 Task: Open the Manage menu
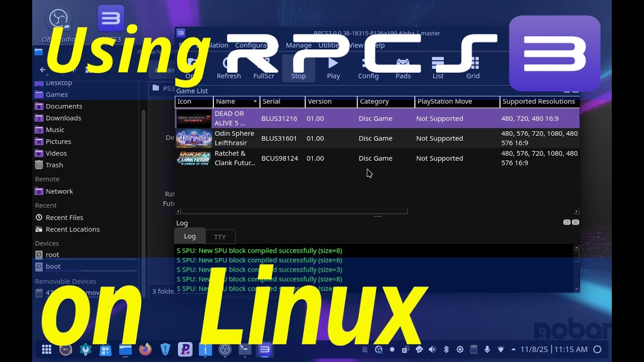tap(299, 45)
